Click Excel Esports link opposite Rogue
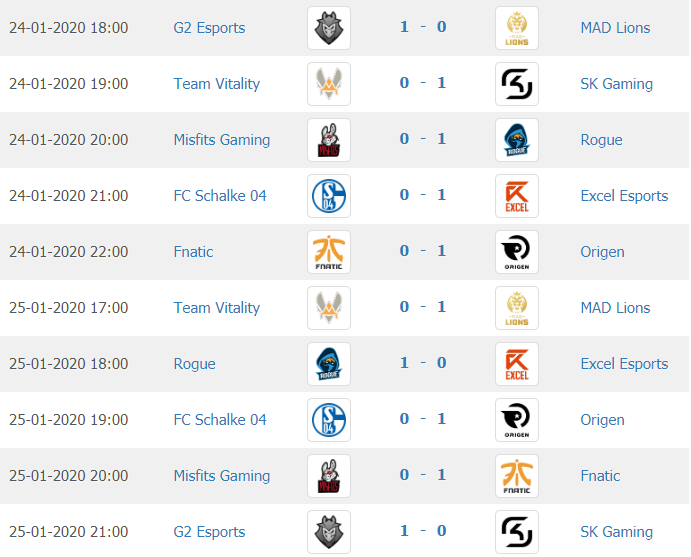 tap(624, 364)
